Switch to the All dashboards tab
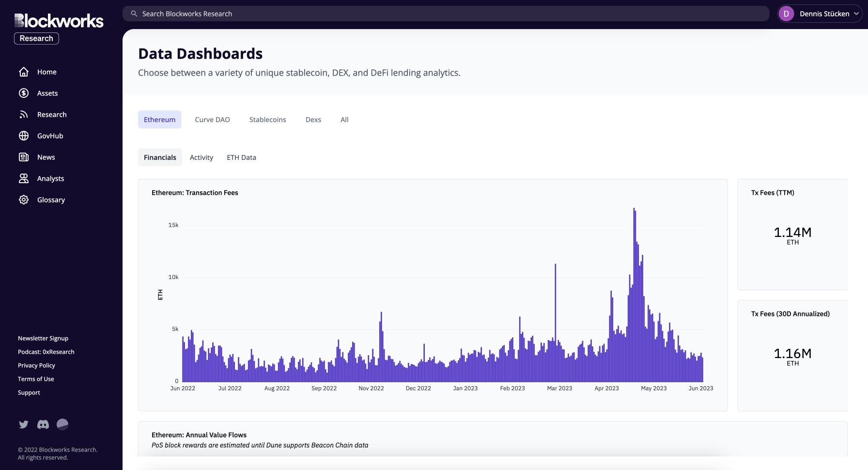868x470 pixels. click(x=344, y=120)
